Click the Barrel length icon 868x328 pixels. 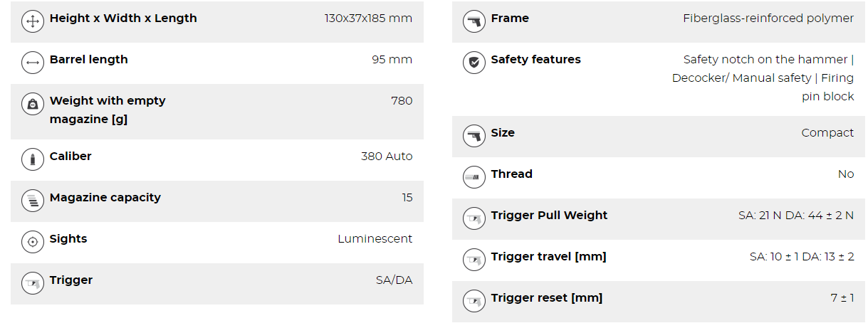point(33,63)
